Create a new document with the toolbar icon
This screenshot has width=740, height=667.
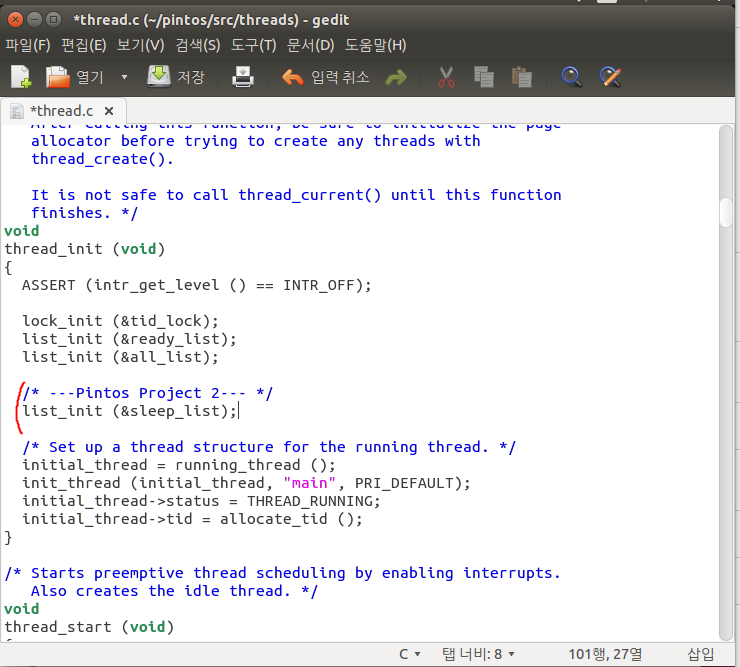21,76
